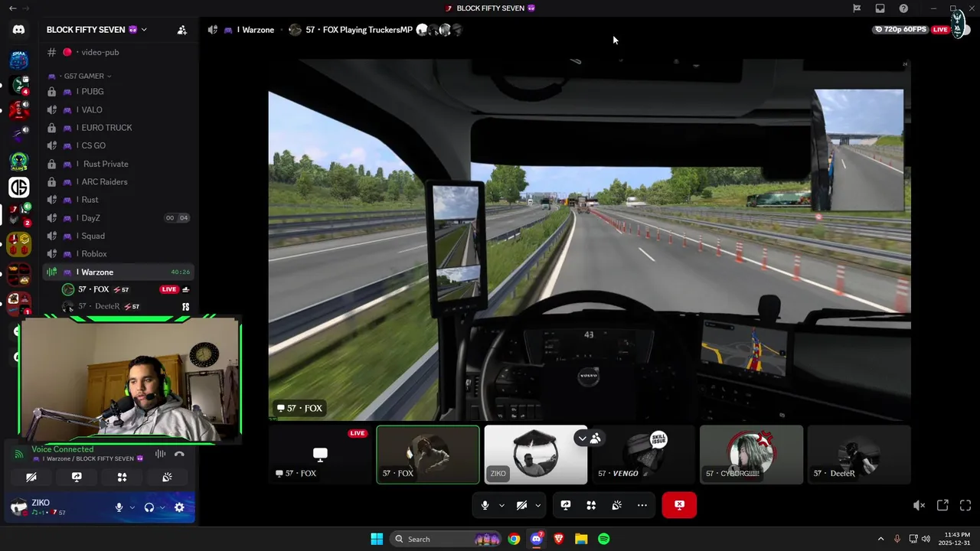Viewport: 980px width, 551px height.
Task: Join the PUBG voice channel
Action: [119, 92]
